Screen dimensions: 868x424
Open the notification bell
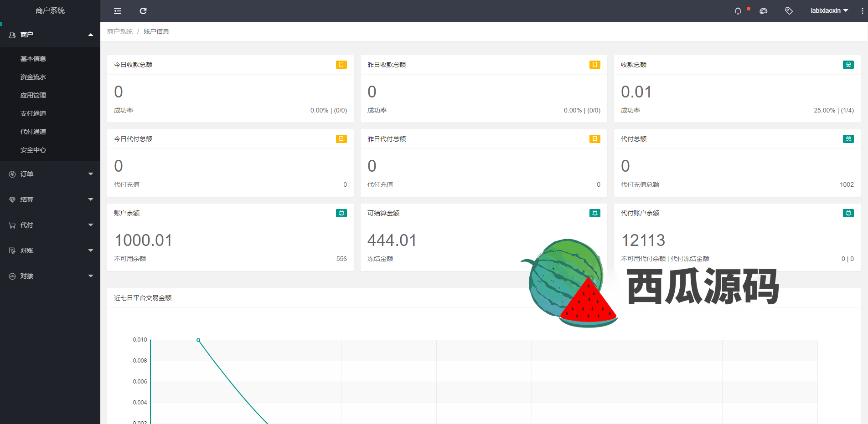tap(738, 11)
